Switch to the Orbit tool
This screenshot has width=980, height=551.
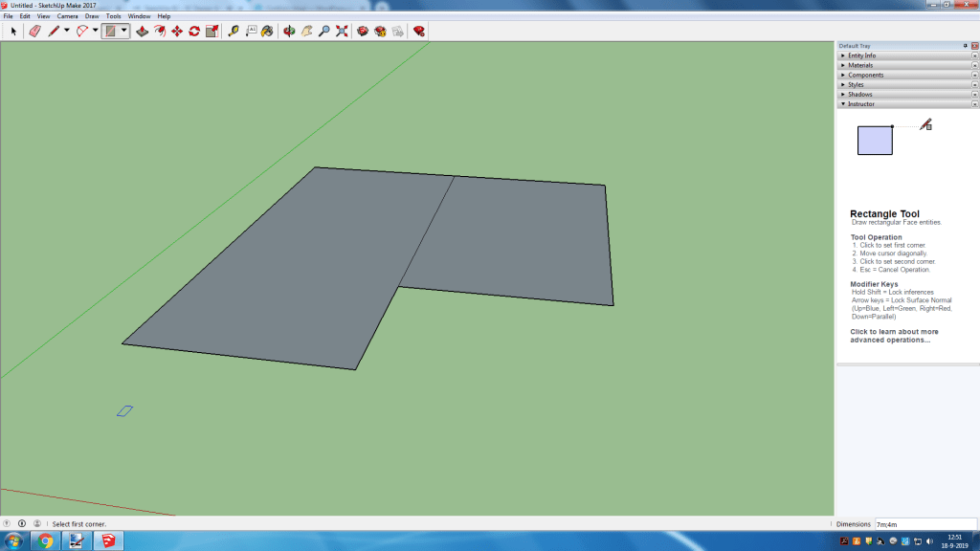(x=290, y=32)
